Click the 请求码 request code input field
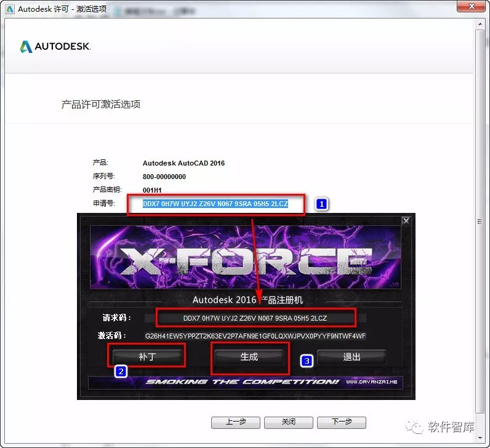Viewport: 490px width, 448px height. coord(255,318)
